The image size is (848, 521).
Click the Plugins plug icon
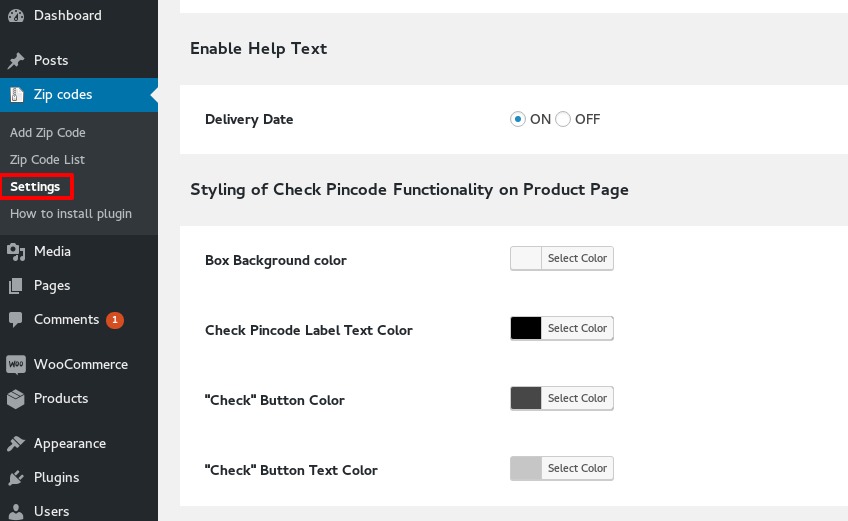(x=16, y=478)
